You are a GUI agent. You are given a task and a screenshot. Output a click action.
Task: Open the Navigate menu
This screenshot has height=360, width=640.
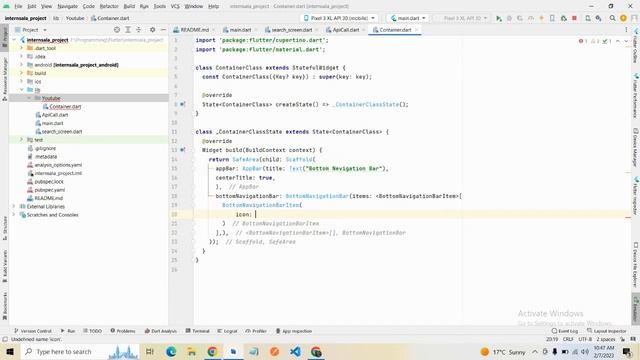pyautogui.click(x=67, y=6)
